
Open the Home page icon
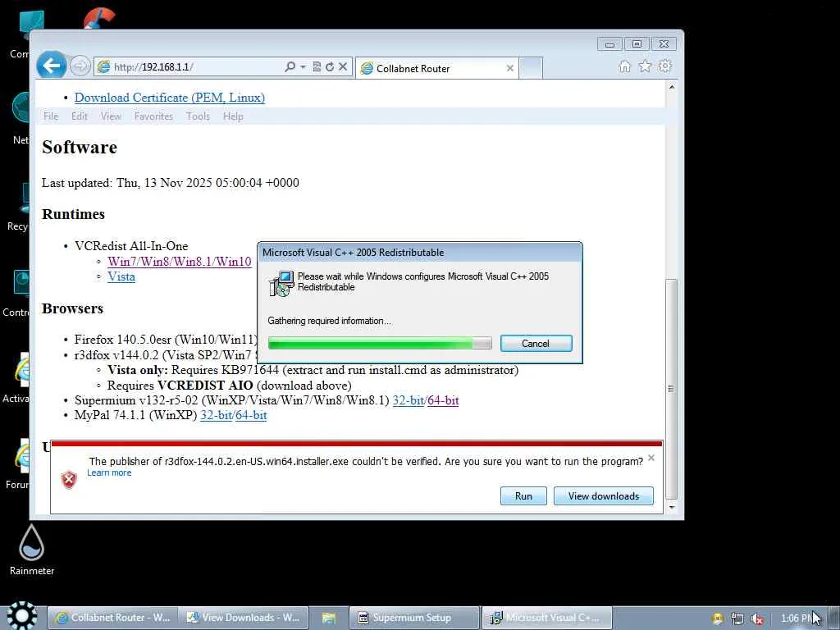624,66
